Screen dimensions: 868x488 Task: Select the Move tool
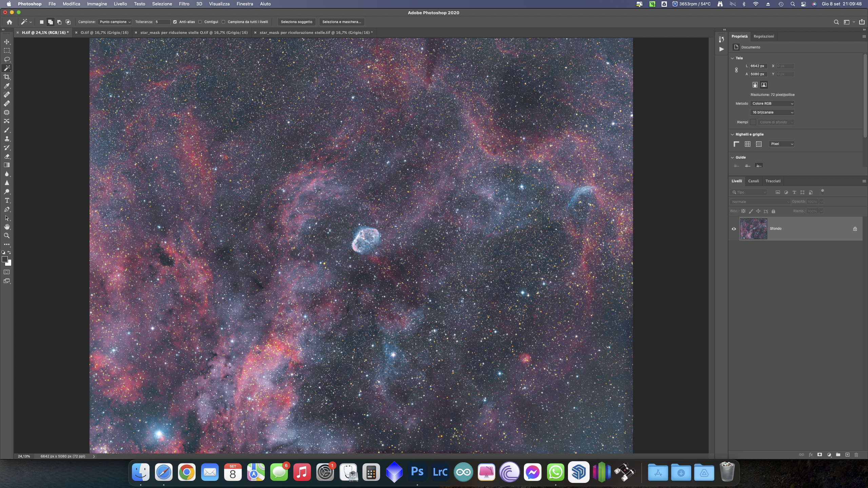coord(7,42)
